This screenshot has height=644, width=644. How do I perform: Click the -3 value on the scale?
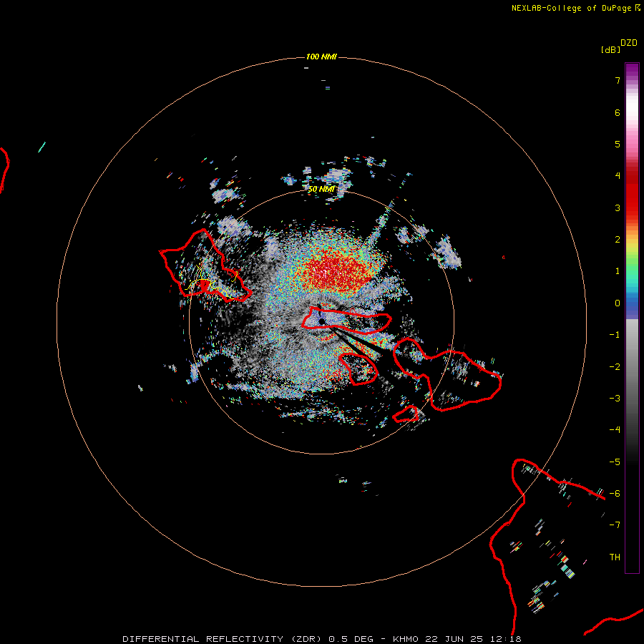point(615,399)
